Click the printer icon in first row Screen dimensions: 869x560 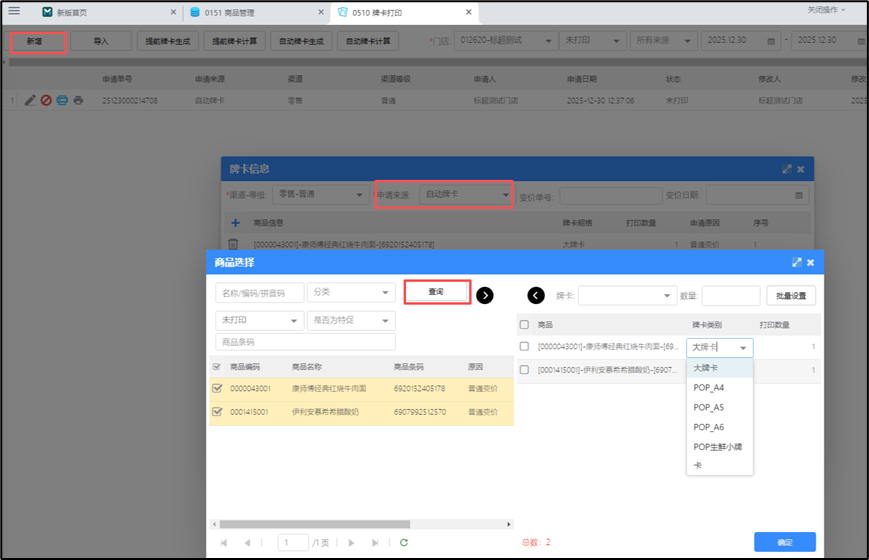(78, 101)
